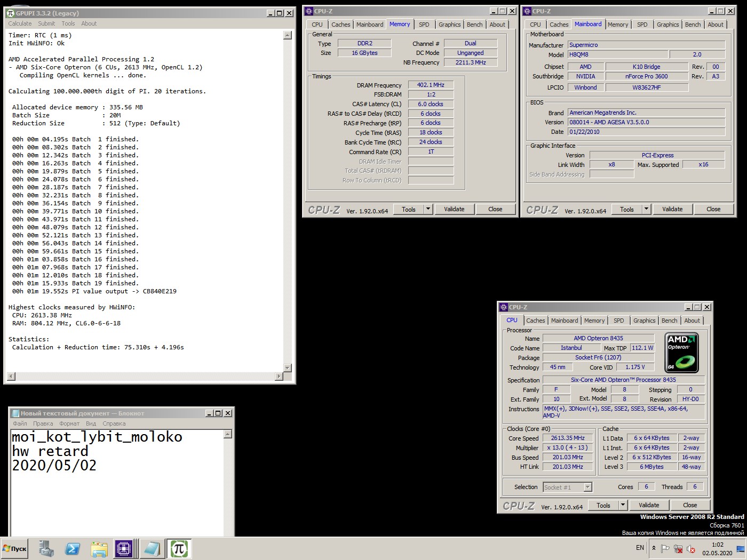Switch to CPU tab in Memory CPU-Z window
The height and width of the screenshot is (560, 747).
coord(317,25)
